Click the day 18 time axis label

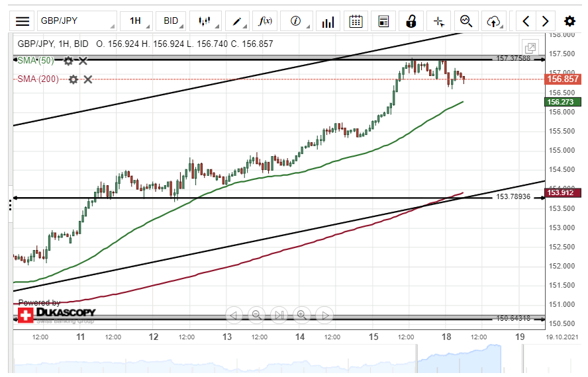(x=446, y=337)
